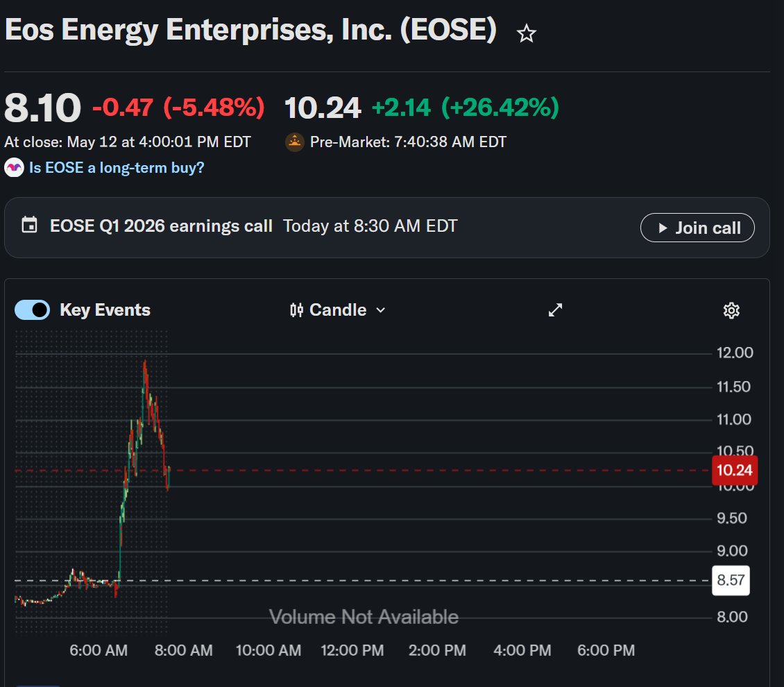Toggle the Key Events switch

(32, 310)
